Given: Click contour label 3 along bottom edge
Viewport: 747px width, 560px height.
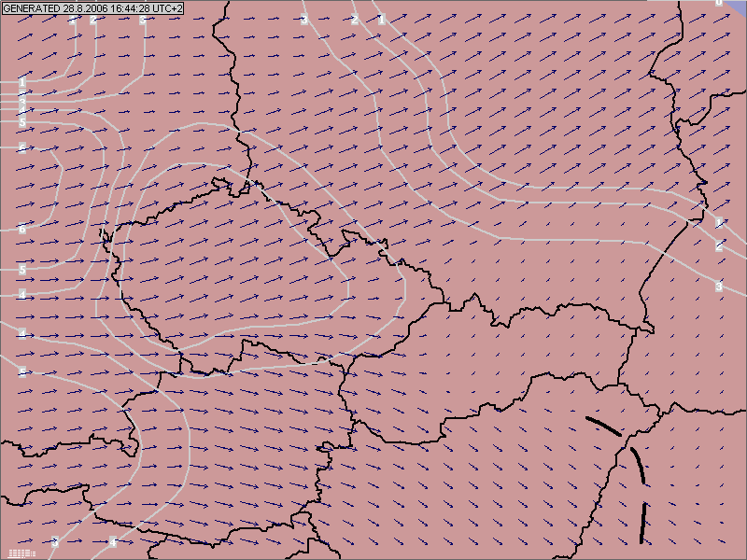Looking at the screenshot, I should pos(55,541).
